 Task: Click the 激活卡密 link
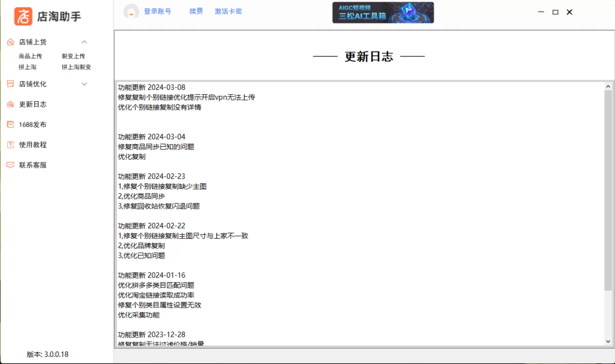[228, 11]
